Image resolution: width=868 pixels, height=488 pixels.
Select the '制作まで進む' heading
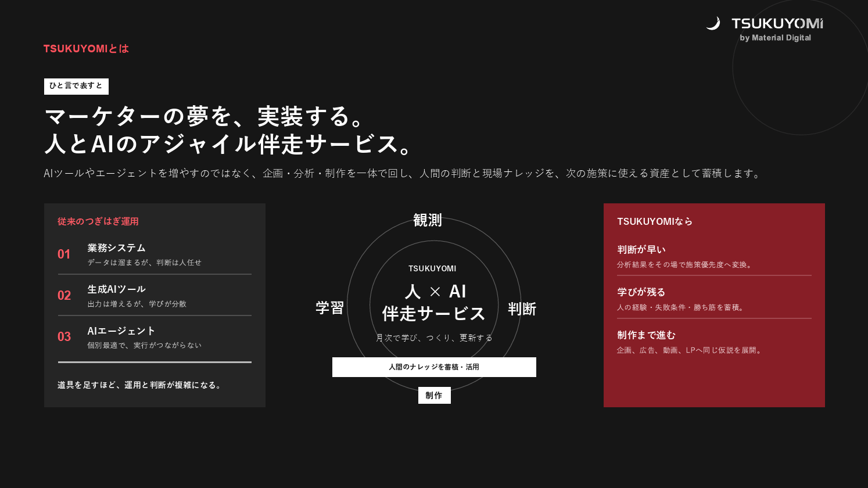click(647, 335)
